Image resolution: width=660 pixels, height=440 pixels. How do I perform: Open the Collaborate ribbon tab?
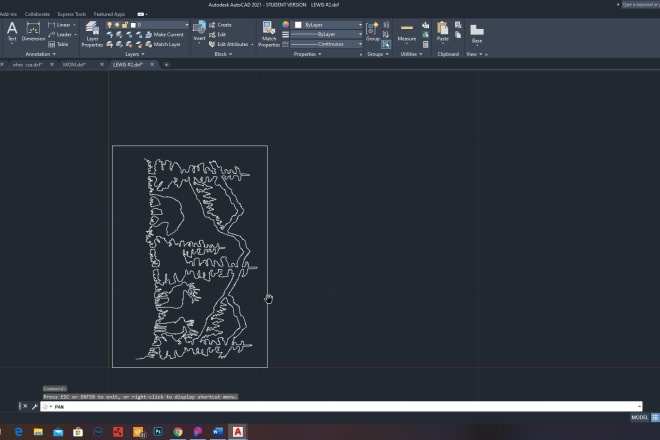coord(37,14)
